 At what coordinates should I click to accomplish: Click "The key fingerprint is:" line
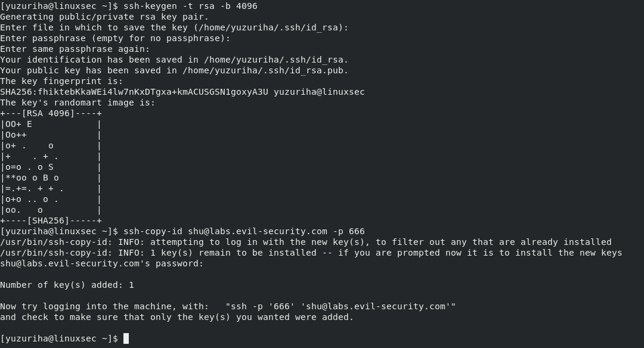pos(61,81)
